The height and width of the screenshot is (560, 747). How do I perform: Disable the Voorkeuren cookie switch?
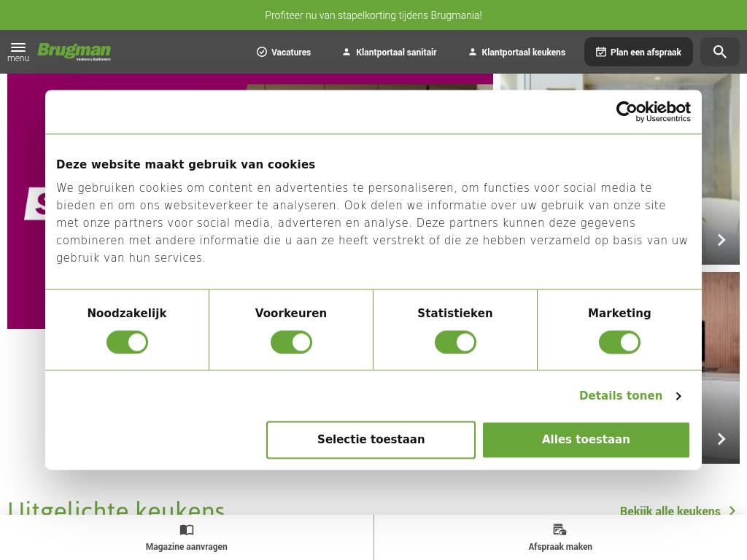[291, 342]
